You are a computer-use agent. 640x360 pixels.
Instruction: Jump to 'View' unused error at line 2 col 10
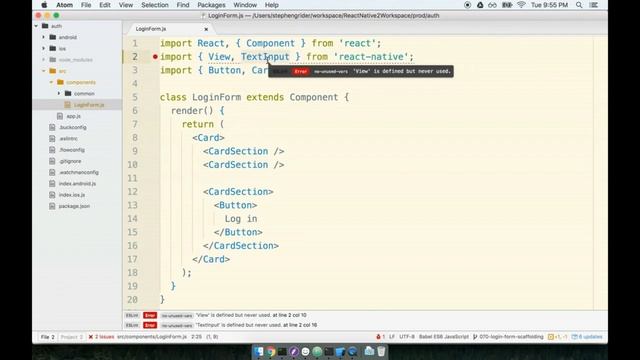[251, 315]
